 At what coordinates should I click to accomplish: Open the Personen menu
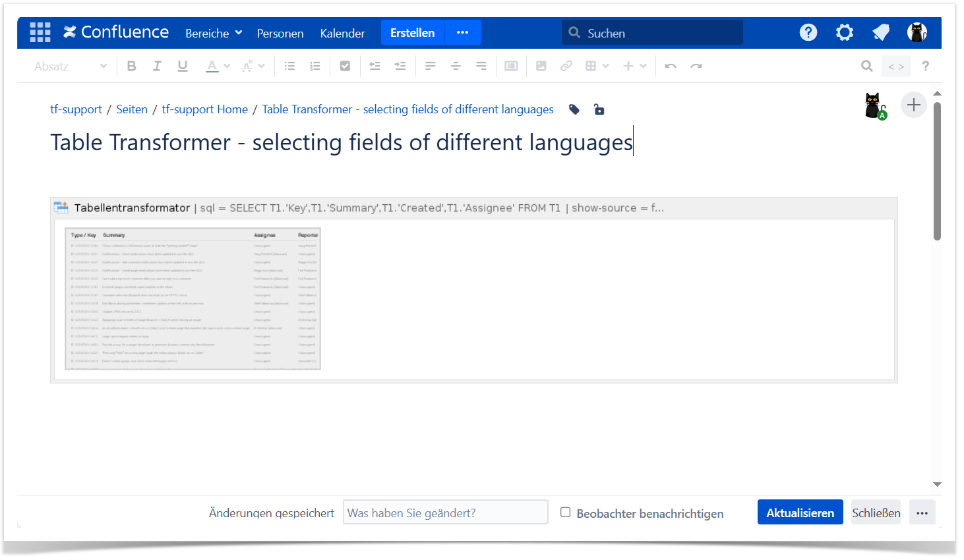click(280, 33)
